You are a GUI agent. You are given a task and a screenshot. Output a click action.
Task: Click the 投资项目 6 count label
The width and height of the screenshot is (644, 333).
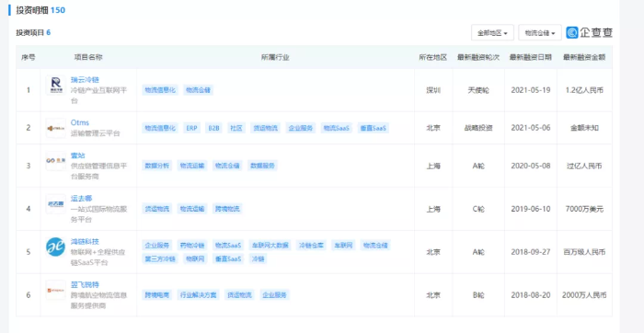pos(33,32)
